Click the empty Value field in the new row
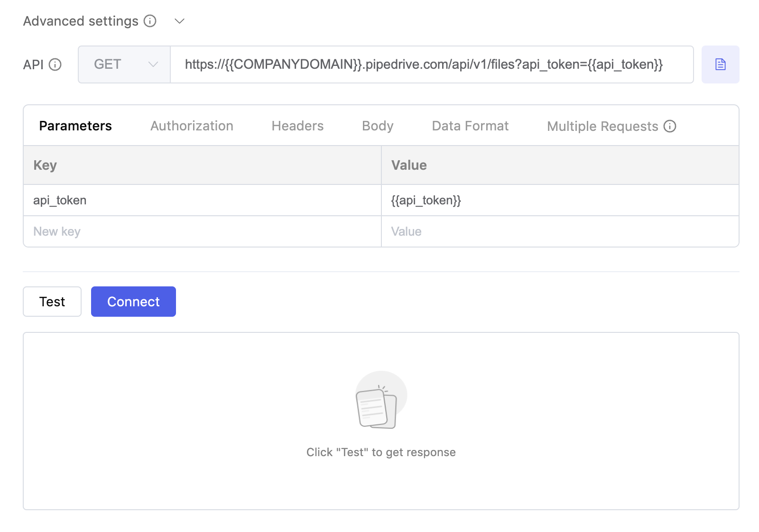The width and height of the screenshot is (759, 532). (560, 232)
